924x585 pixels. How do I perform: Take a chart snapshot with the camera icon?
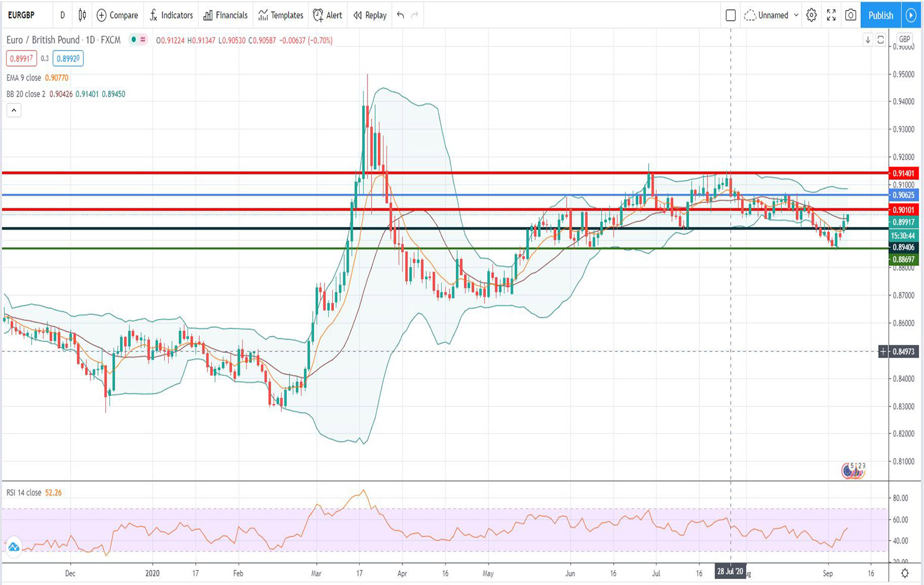click(x=850, y=16)
